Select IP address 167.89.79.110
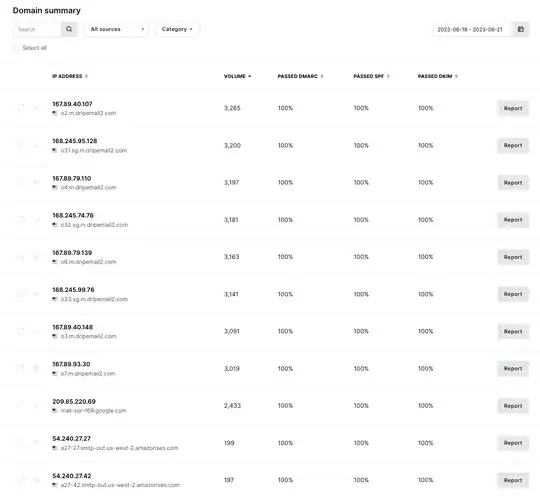 (x=72, y=178)
